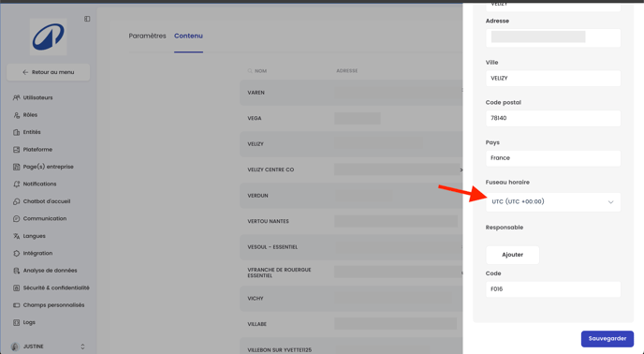Click the Chatbot d'accueil icon
Image resolution: width=644 pixels, height=354 pixels.
pyautogui.click(x=16, y=201)
